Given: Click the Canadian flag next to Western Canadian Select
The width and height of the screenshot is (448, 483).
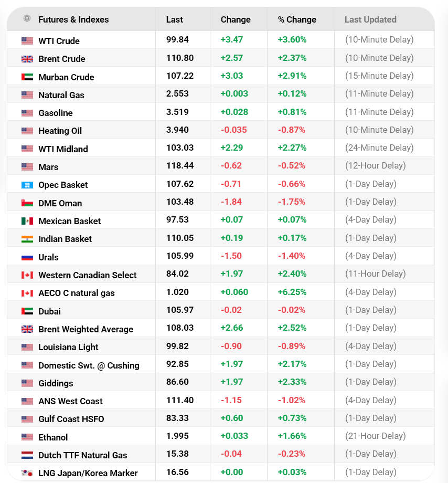Looking at the screenshot, I should (27, 274).
